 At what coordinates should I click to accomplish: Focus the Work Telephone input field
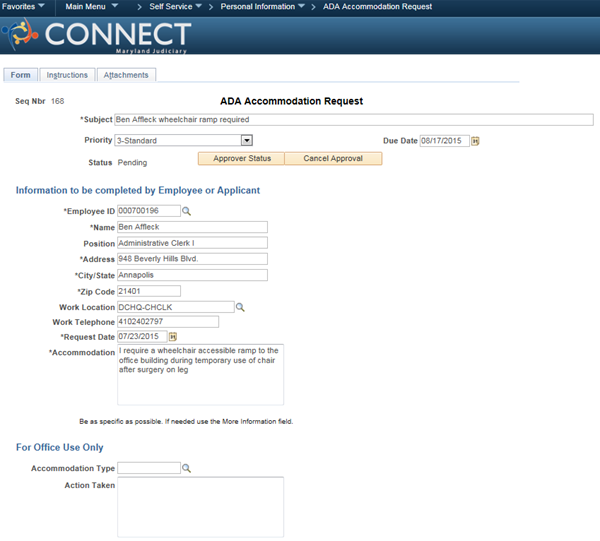pyautogui.click(x=167, y=322)
